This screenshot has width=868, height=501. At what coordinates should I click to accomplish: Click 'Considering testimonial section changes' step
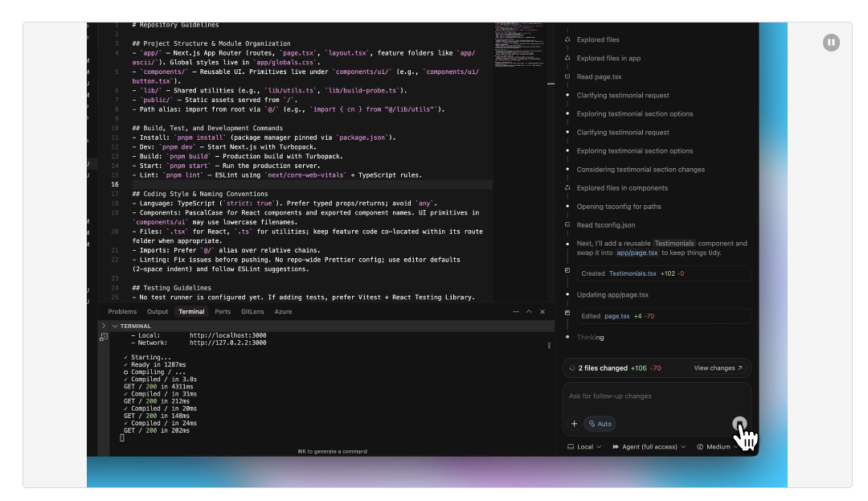(641, 170)
